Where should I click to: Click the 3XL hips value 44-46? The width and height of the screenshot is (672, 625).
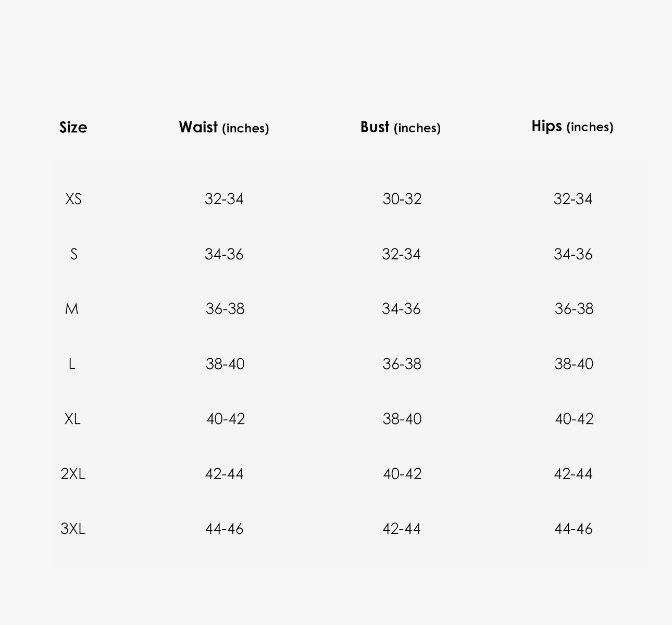coord(574,529)
